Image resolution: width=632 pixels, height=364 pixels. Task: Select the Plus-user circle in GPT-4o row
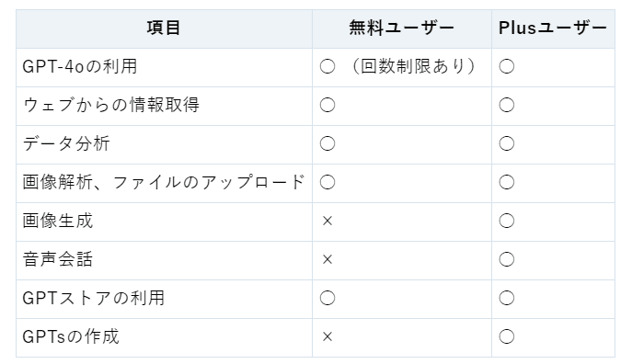507,66
